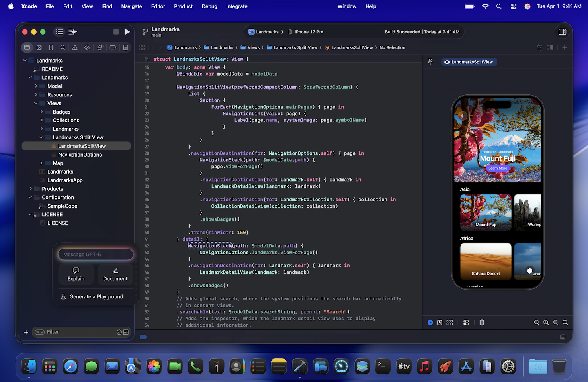Select the Issue navigator

pyautogui.click(x=74, y=47)
